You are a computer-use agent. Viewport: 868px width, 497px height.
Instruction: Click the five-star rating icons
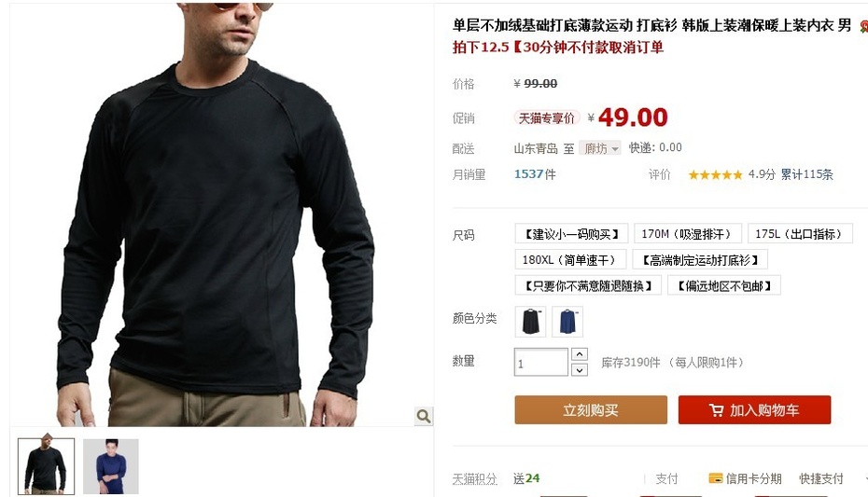[x=715, y=174]
